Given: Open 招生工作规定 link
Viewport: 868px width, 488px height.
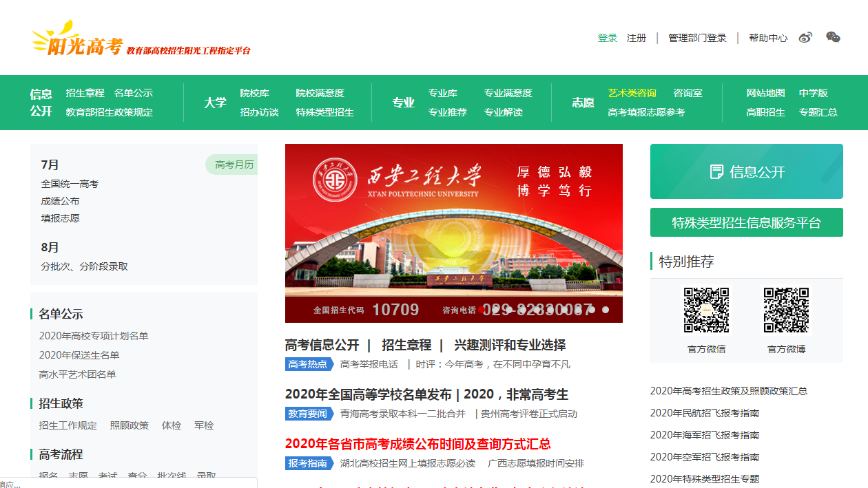Looking at the screenshot, I should click(x=68, y=425).
